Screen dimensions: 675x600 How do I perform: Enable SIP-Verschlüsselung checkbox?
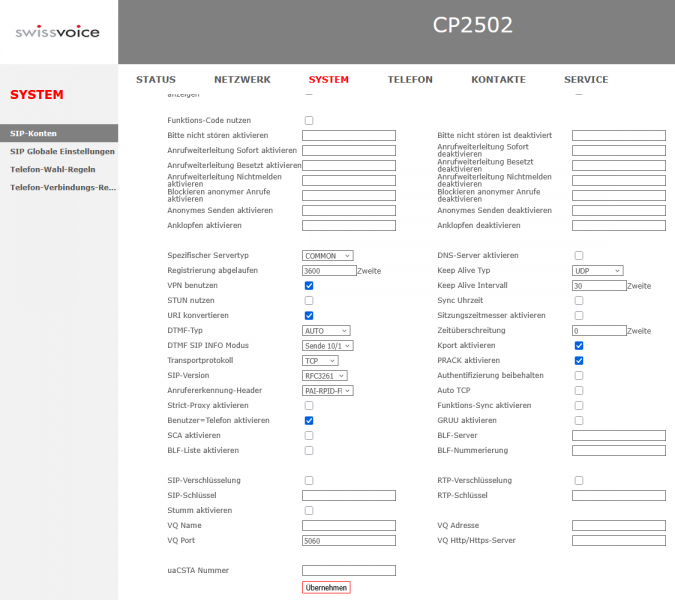309,480
